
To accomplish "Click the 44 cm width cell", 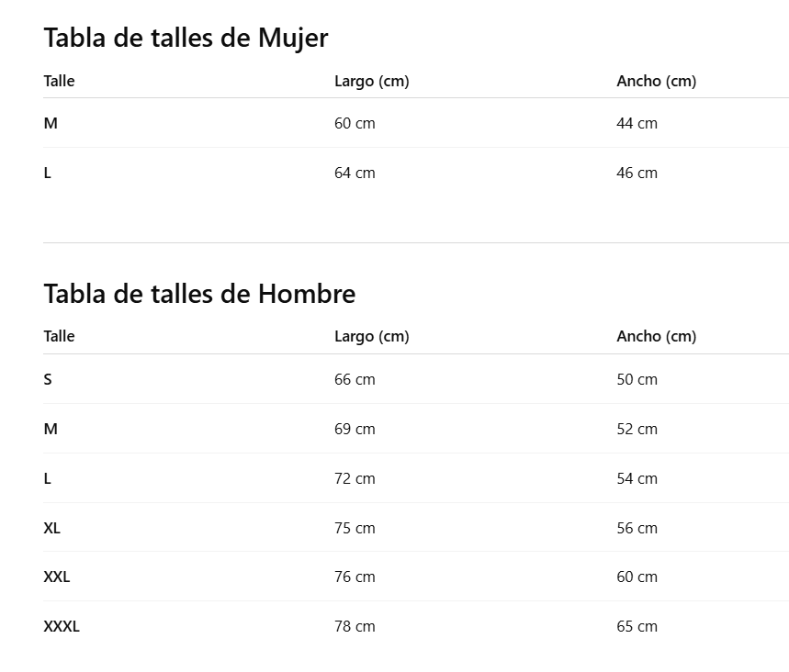I will [x=637, y=123].
